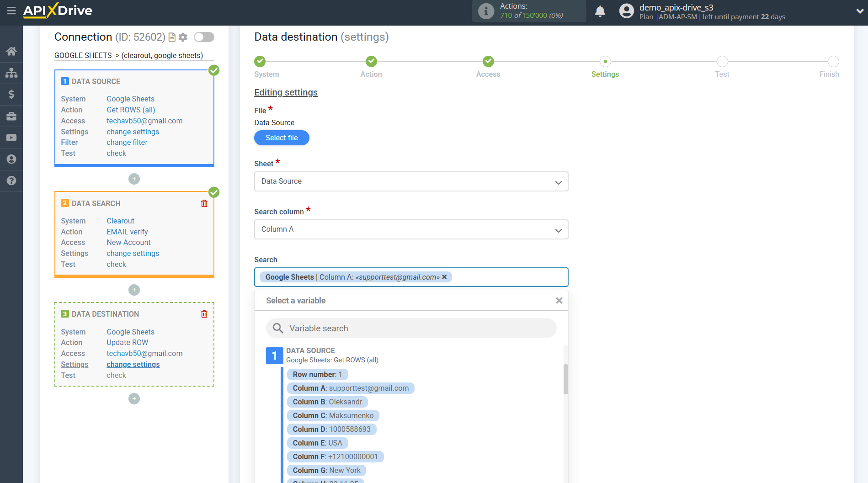868x483 pixels.
Task: Click inside the Variable search field
Action: pos(410,328)
